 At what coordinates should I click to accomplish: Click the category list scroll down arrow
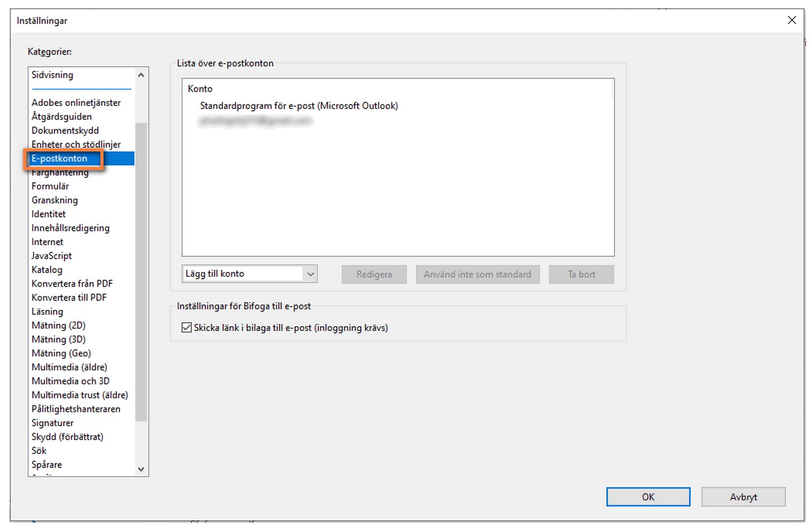click(x=141, y=469)
